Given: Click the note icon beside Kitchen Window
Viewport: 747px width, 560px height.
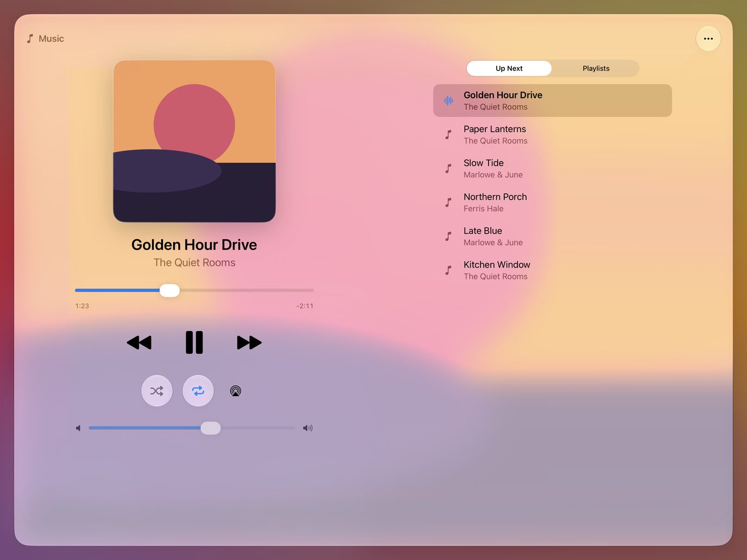Looking at the screenshot, I should [x=448, y=270].
